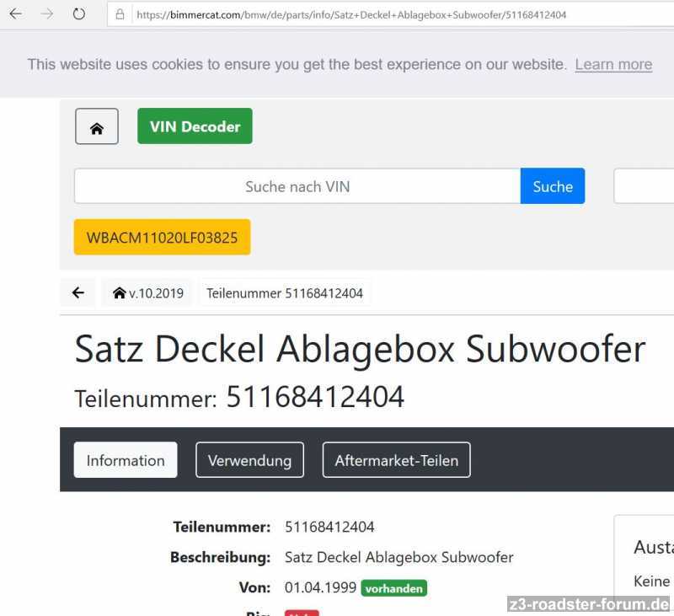Image resolution: width=674 pixels, height=616 pixels.
Task: Click the green vorhanden badge
Action: tap(393, 588)
